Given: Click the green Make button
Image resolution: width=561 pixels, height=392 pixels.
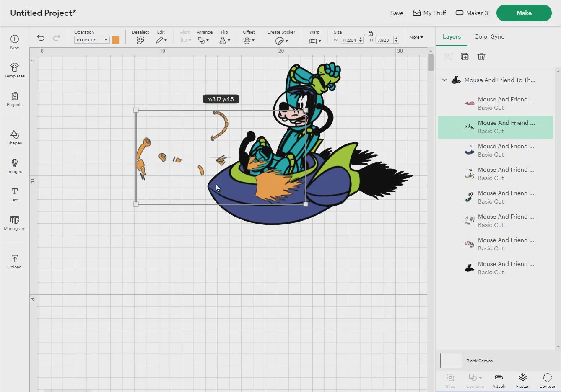Looking at the screenshot, I should point(524,13).
